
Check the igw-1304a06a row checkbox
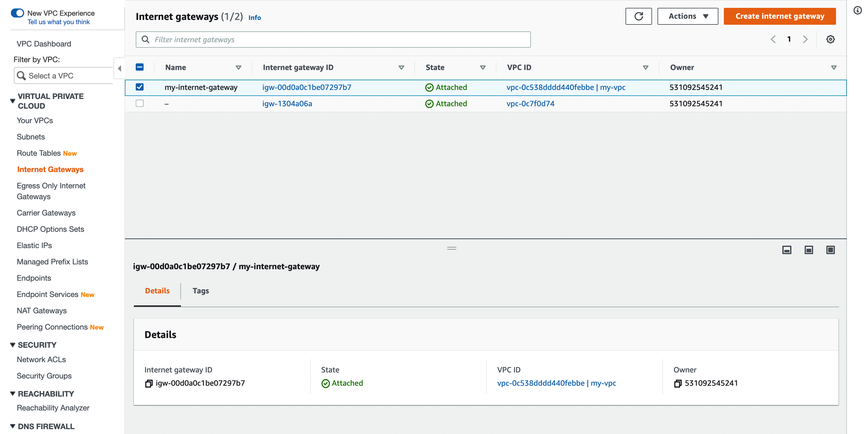(140, 104)
